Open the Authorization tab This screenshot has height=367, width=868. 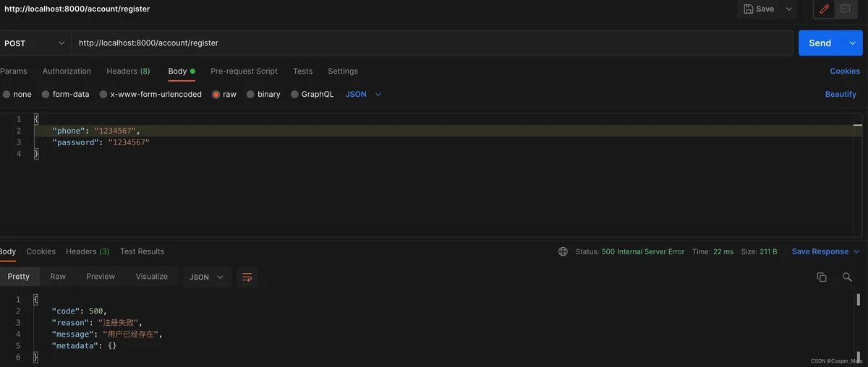pyautogui.click(x=67, y=72)
